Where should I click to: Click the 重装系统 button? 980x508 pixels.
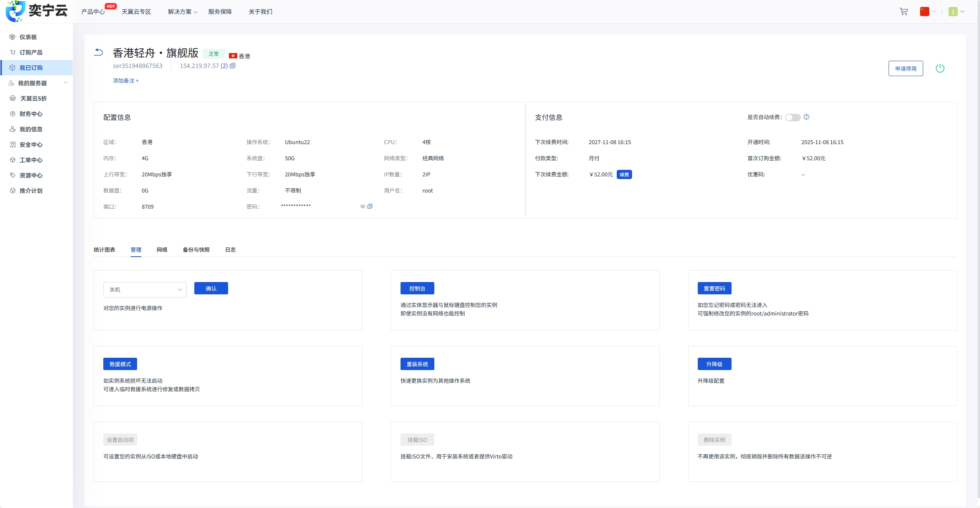coord(417,364)
